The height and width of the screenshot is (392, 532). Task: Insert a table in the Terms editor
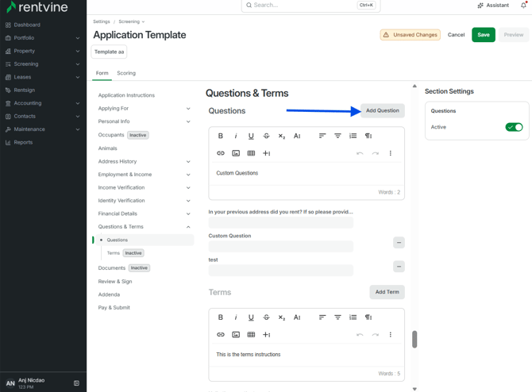[251, 335]
